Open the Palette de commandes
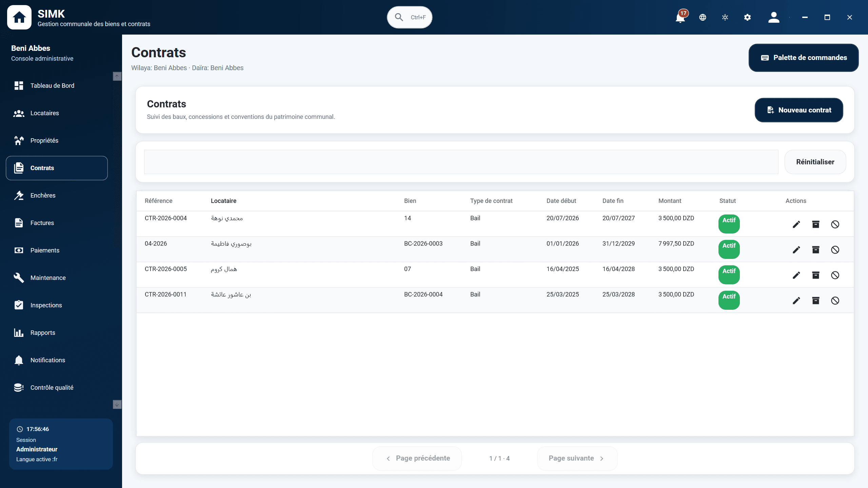 click(804, 58)
